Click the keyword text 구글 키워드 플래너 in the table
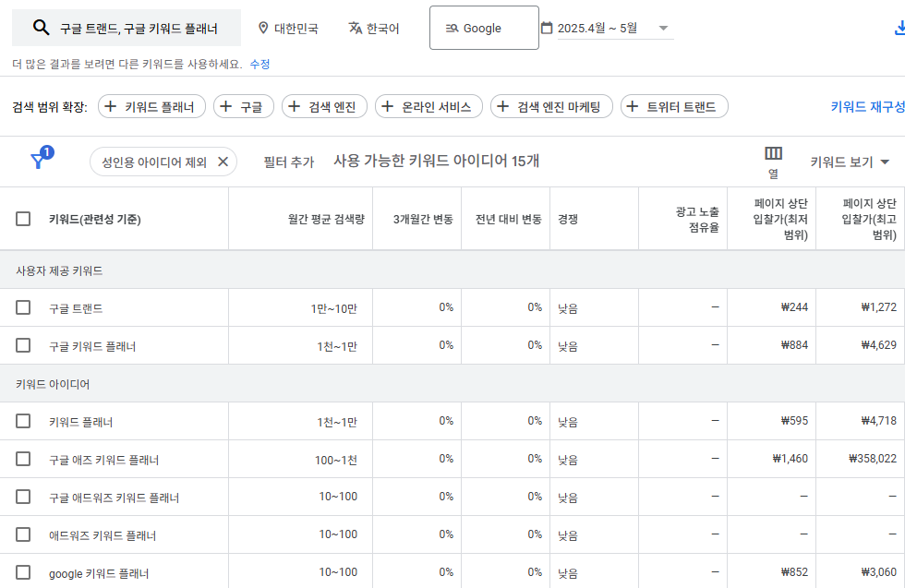Screen dimensions: 905x588 92,346
